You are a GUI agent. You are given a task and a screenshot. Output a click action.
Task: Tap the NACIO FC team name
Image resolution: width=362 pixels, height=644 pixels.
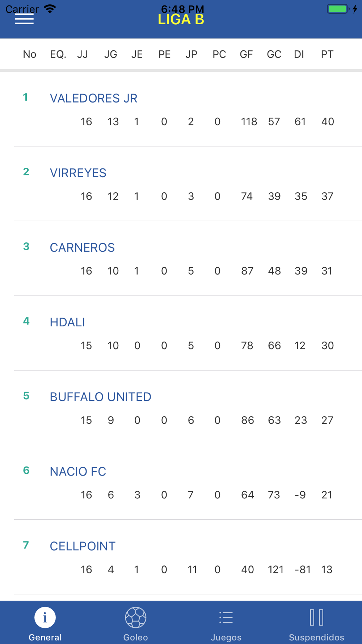pyautogui.click(x=78, y=471)
